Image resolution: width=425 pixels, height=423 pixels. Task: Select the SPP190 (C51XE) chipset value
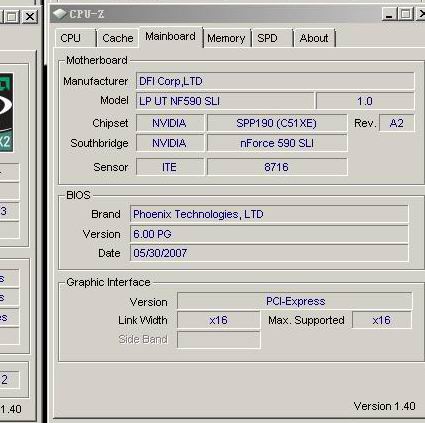tap(277, 123)
